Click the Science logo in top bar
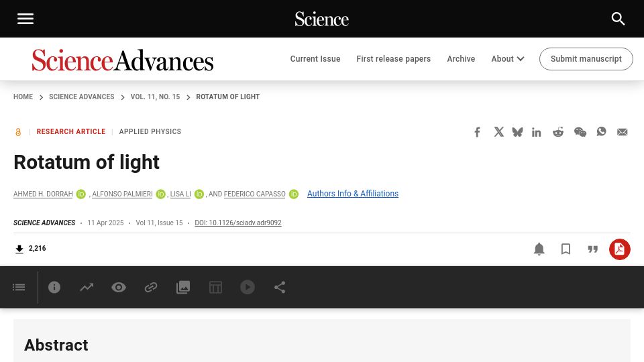Viewport: 644px width, 362px height. point(321,19)
